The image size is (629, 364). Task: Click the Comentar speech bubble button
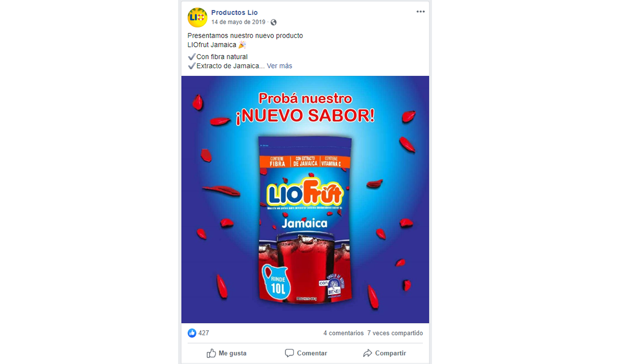pos(306,353)
